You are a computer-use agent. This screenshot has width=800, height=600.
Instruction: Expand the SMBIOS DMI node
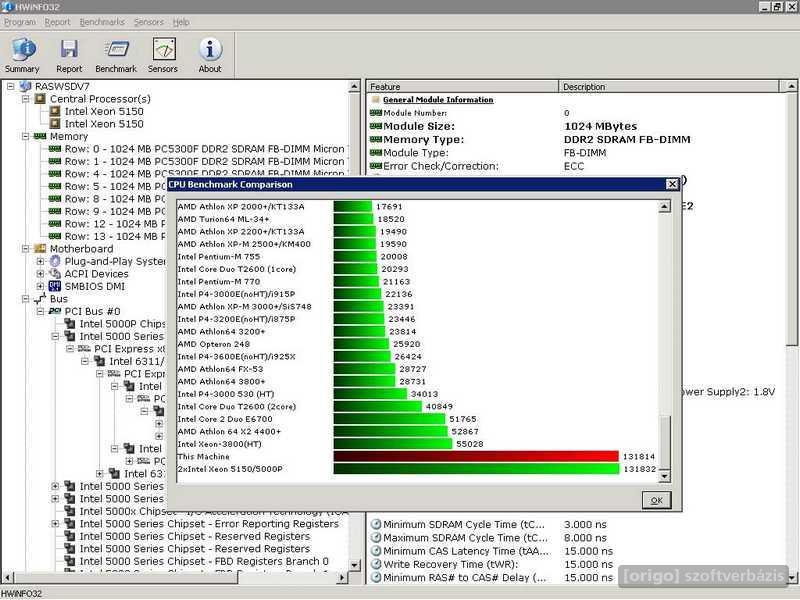[40, 286]
